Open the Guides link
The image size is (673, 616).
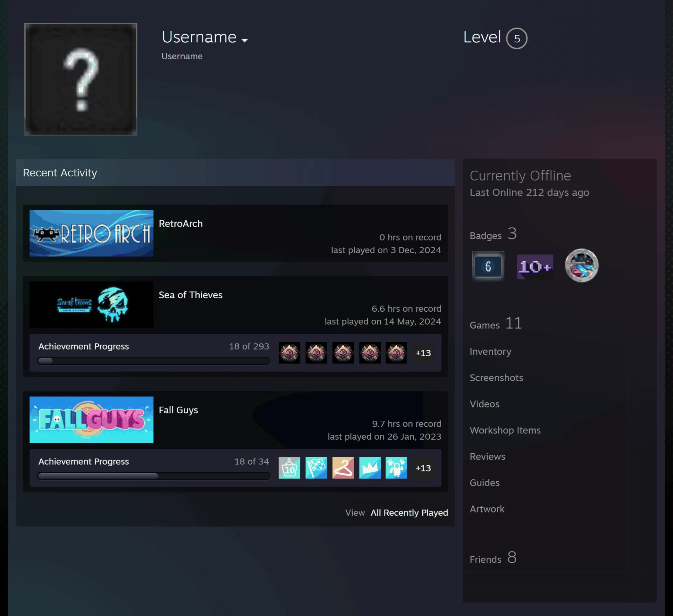coord(484,483)
